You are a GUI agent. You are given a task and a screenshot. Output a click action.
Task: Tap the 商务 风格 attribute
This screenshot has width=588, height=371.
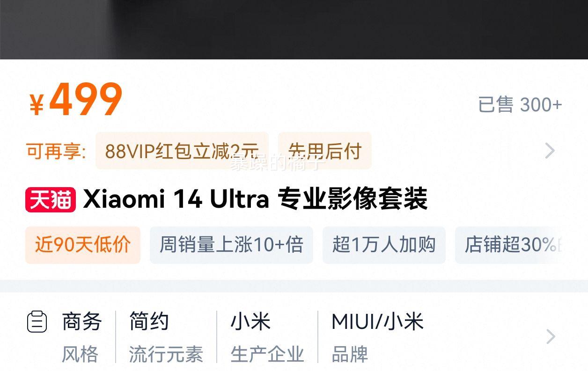click(81, 337)
